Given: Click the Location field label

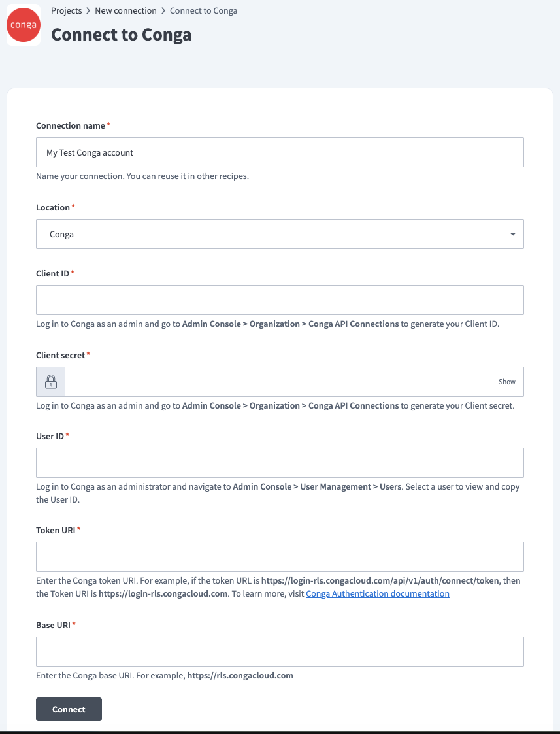Looking at the screenshot, I should (x=52, y=207).
